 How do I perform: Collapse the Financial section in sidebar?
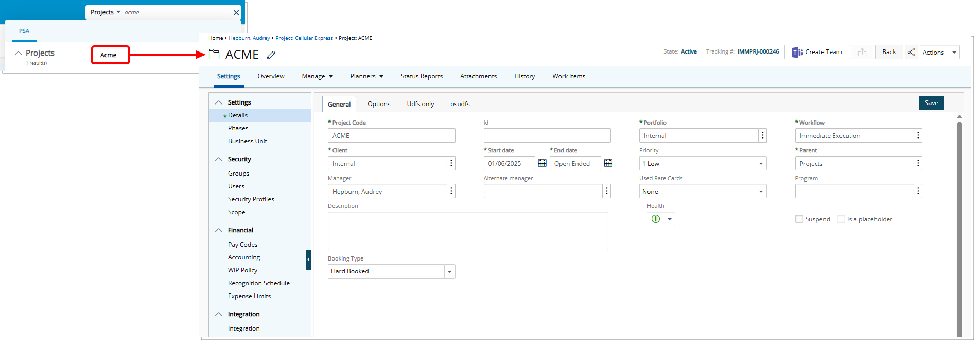(x=219, y=230)
